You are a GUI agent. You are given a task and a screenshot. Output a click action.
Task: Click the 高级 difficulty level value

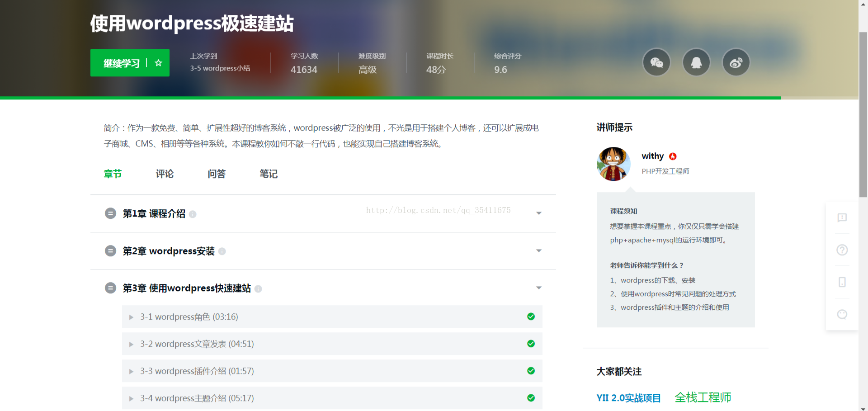click(368, 70)
